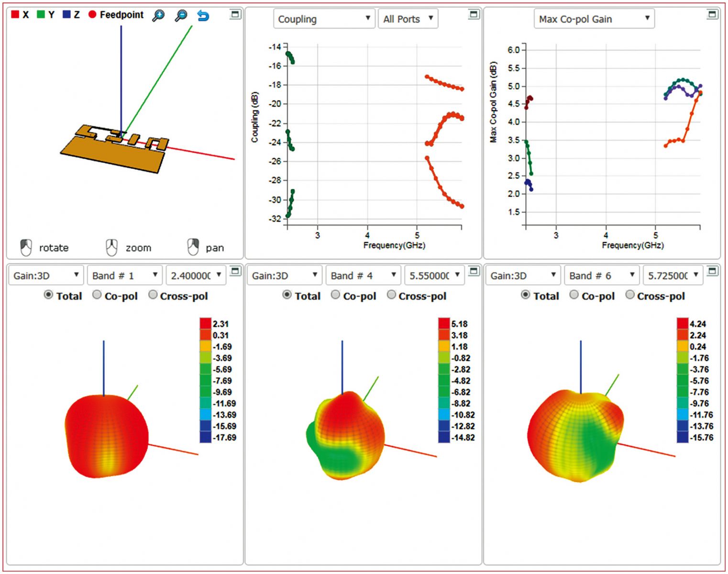This screenshot has height=574, width=728.
Task: Click the blue reset view arrow icon
Action: 203,15
